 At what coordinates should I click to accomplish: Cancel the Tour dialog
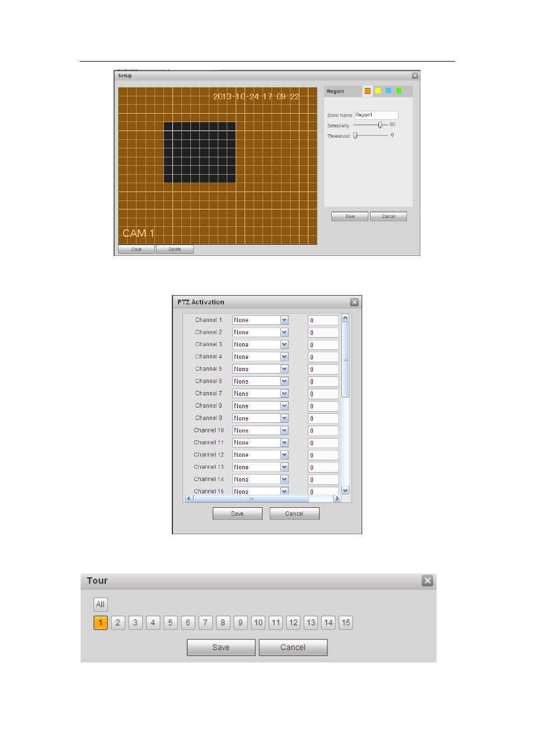pyautogui.click(x=293, y=647)
